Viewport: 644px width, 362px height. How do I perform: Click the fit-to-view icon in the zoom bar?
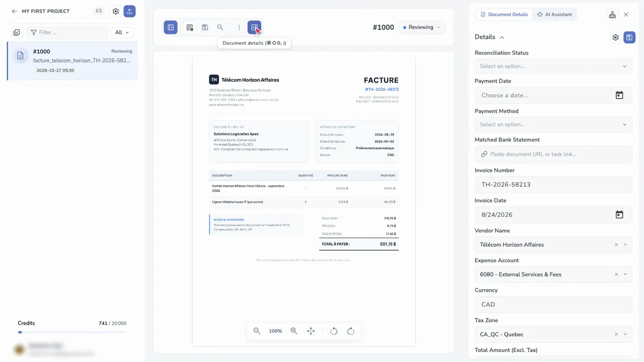coord(311,331)
